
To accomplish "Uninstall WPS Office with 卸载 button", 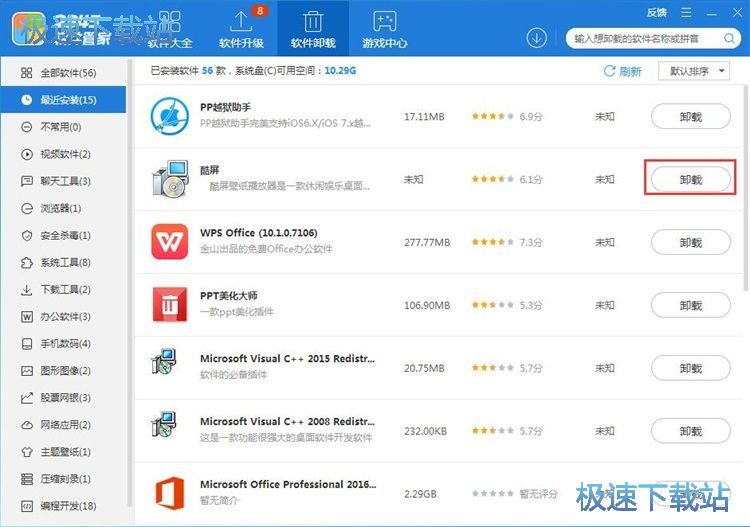I will tap(691, 242).
